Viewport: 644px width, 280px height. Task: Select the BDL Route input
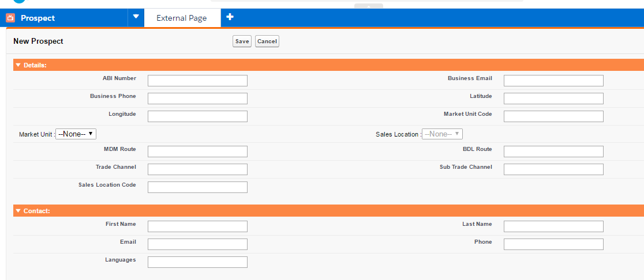(553, 152)
